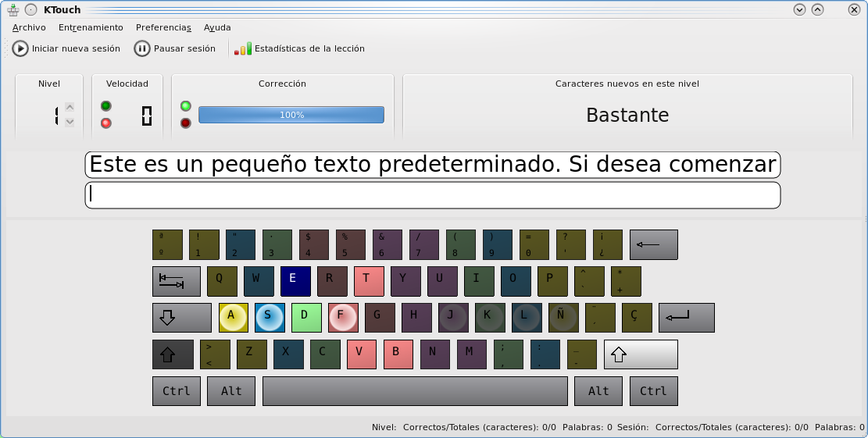Click the M key
Viewport: 868px width, 438px height.
(472, 354)
